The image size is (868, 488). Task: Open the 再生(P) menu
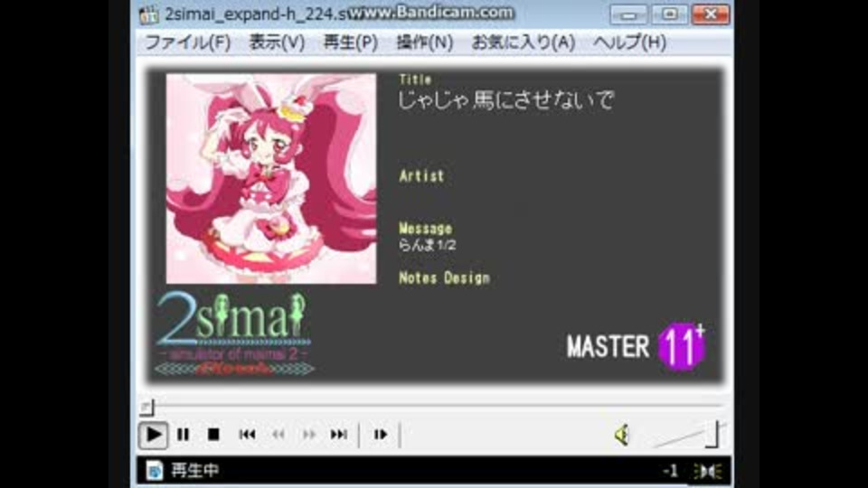point(351,42)
